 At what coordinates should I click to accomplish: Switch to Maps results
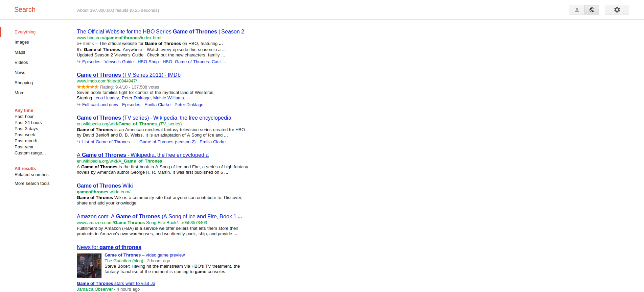(20, 52)
